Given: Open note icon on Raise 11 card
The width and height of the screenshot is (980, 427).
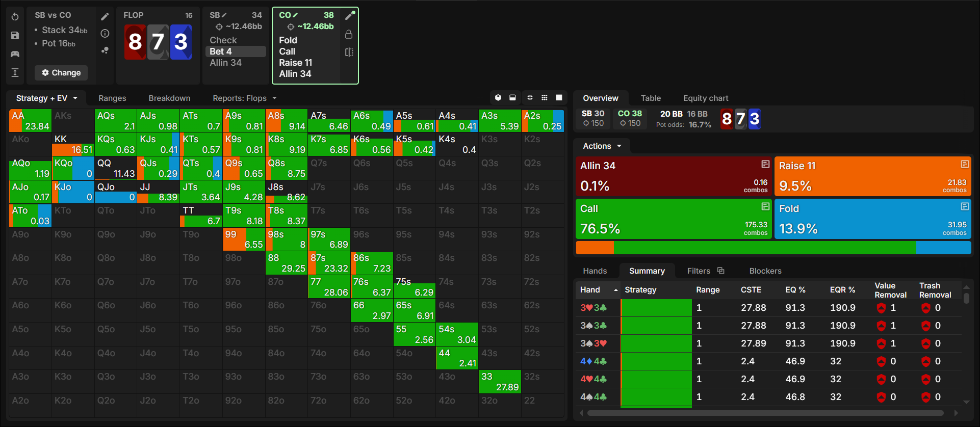Looking at the screenshot, I should coord(965,164).
